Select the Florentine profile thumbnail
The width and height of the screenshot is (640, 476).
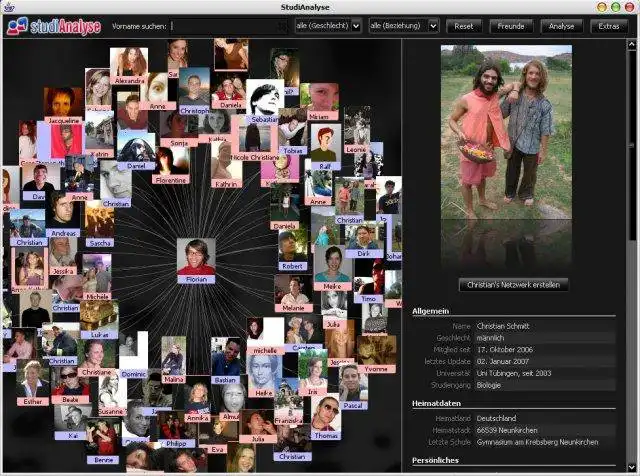coord(171,165)
